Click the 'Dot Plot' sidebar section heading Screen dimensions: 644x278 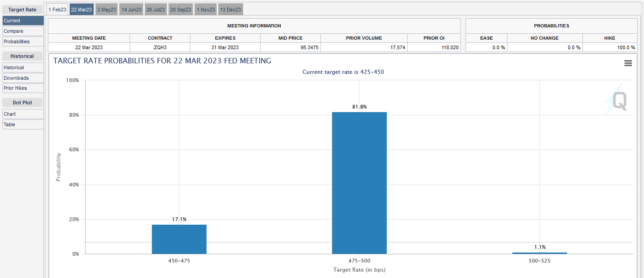22,103
